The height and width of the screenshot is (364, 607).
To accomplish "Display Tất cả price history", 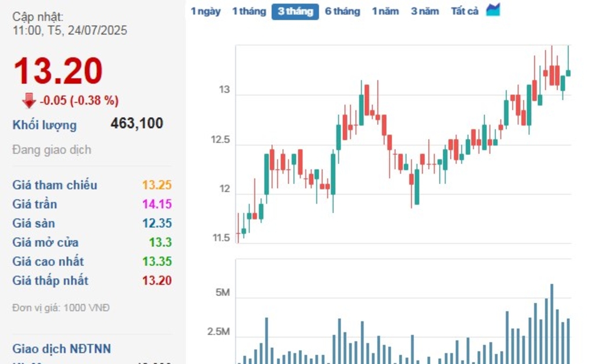I will click(x=465, y=11).
